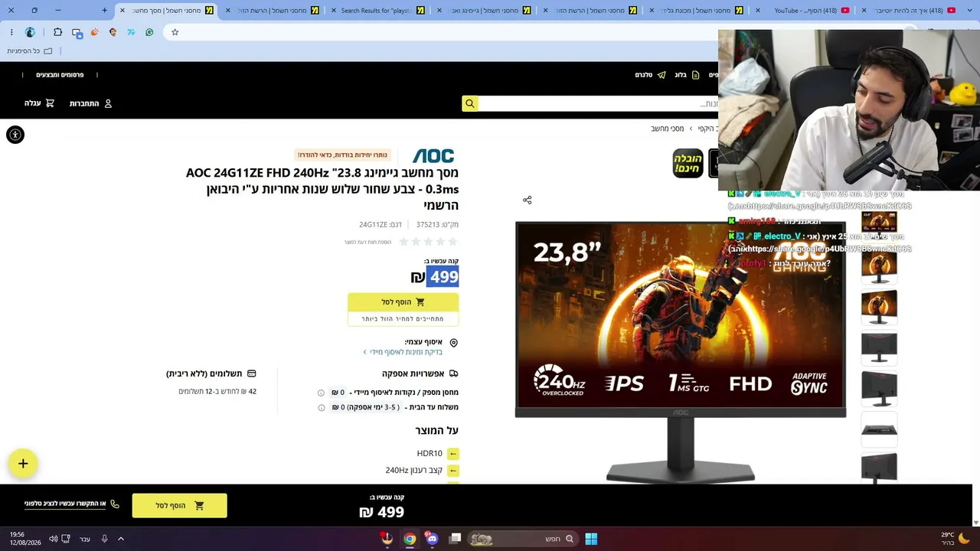The image size is (980, 551).
Task: Open the Chrome extensions puzzle icon
Action: 58,32
